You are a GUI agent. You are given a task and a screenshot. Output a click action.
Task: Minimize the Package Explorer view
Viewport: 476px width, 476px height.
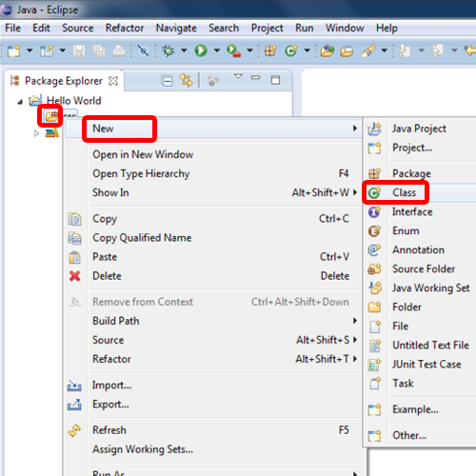point(255,77)
